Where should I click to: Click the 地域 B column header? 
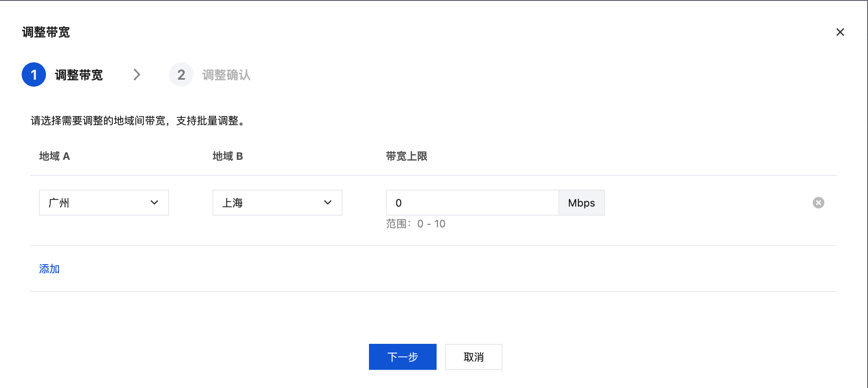click(x=228, y=156)
